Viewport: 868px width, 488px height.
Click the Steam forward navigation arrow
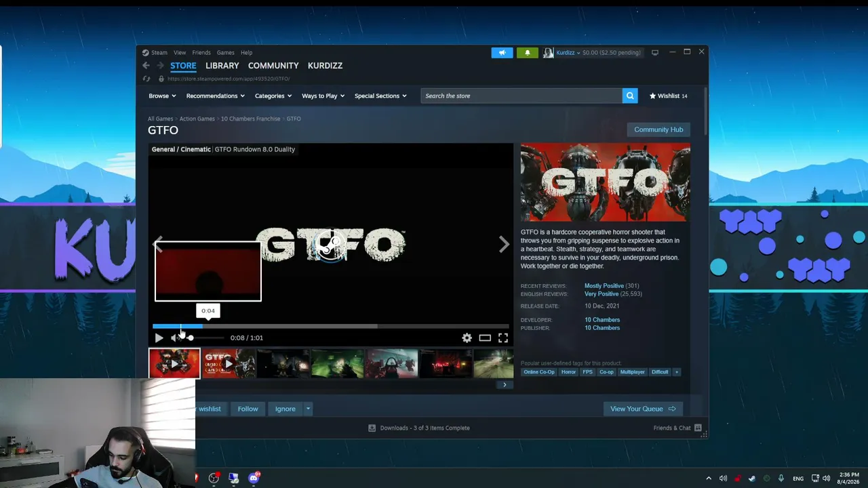coord(160,66)
